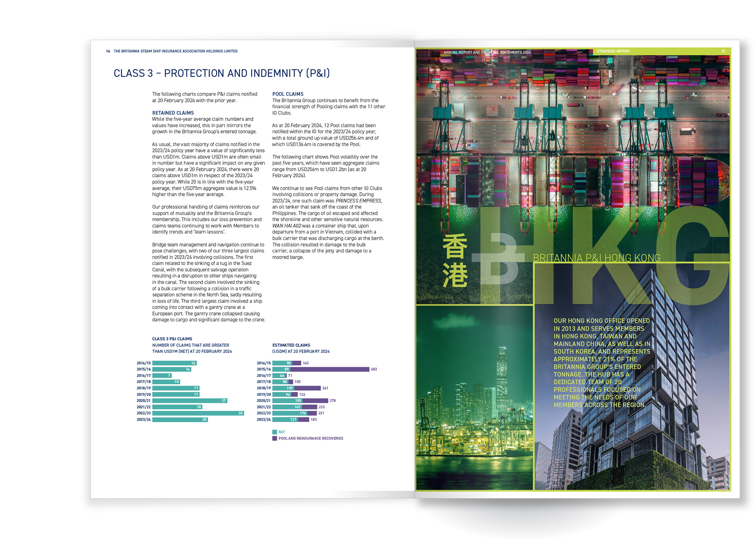The height and width of the screenshot is (540, 756).
Task: Click the 'RETAINED CLAIMS' subheading
Action: (x=173, y=113)
